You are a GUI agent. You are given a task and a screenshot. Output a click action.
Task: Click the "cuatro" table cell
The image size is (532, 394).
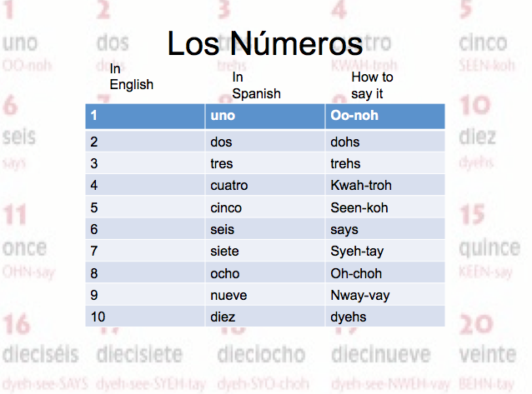(x=229, y=186)
